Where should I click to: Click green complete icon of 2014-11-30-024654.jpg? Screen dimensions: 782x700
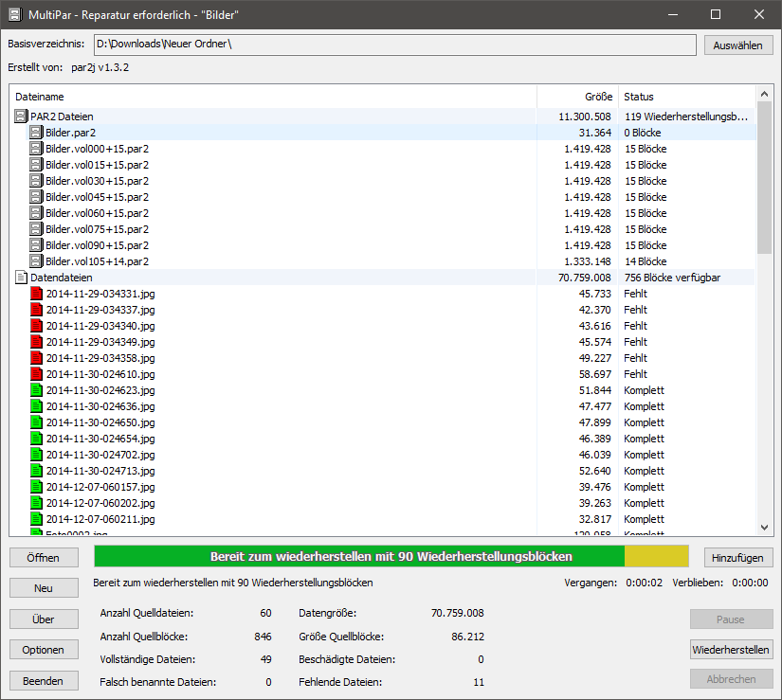[36, 439]
